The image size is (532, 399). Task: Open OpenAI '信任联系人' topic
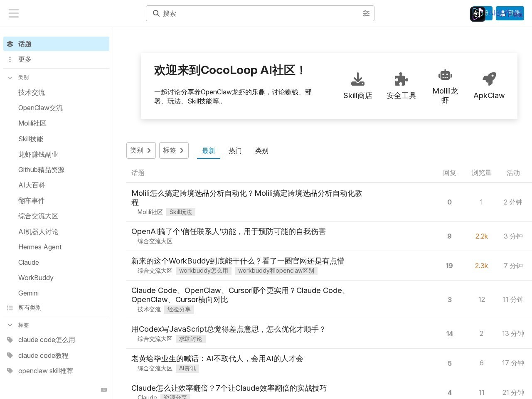(229, 232)
